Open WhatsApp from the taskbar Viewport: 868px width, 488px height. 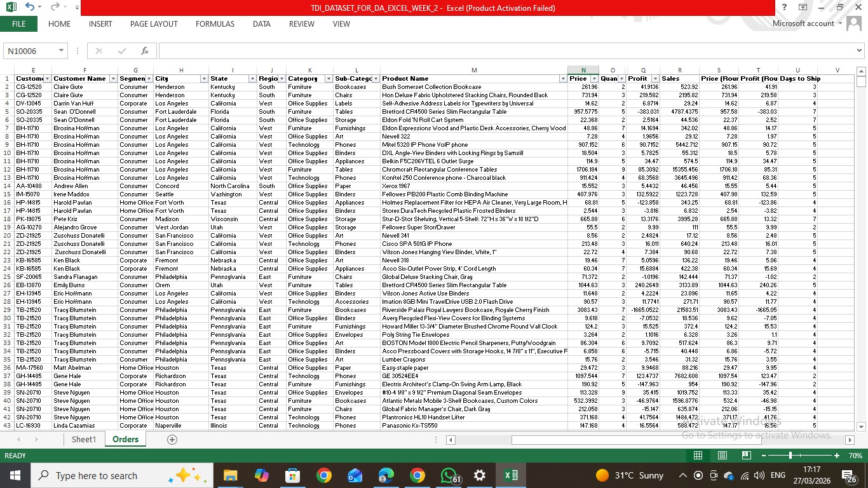tap(449, 475)
